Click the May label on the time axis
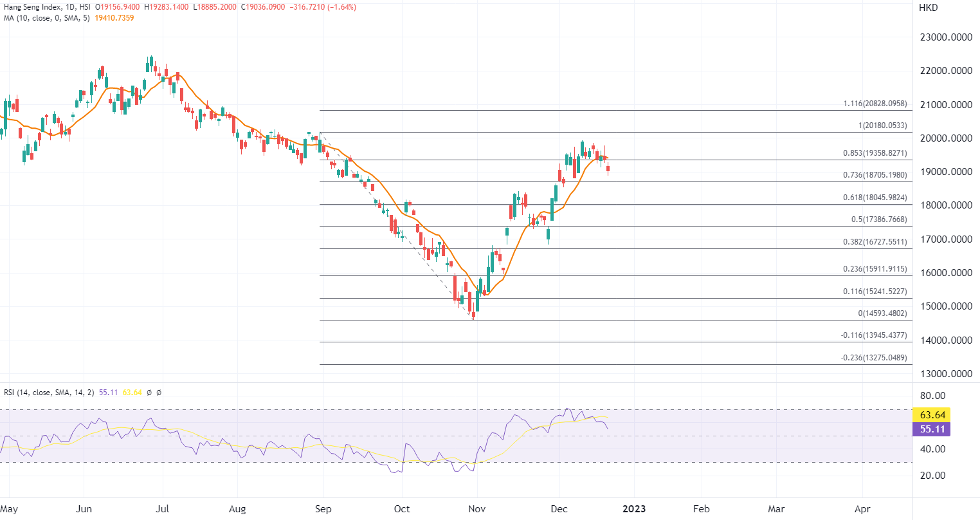 click(x=9, y=509)
